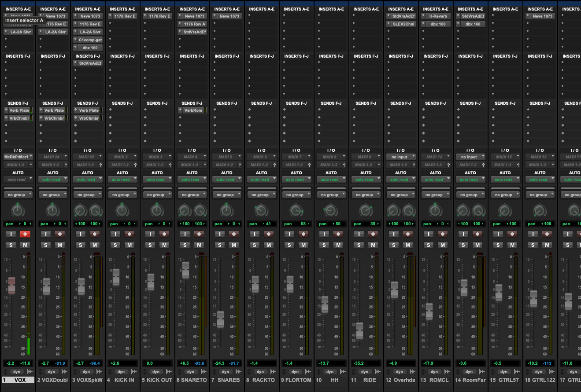581x392 pixels.
Task: Open the McBkPrMcr1 input selector on VOX
Action: tap(18, 157)
